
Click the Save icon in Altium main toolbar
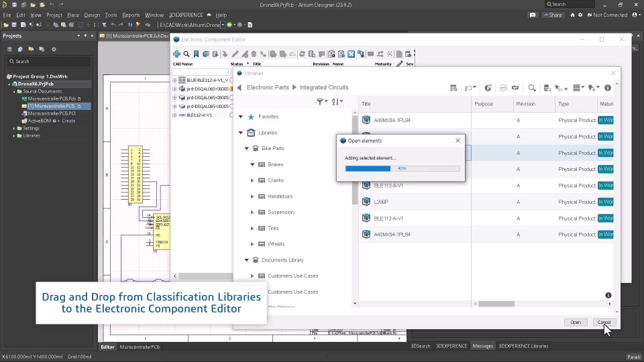pyautogui.click(x=14, y=25)
